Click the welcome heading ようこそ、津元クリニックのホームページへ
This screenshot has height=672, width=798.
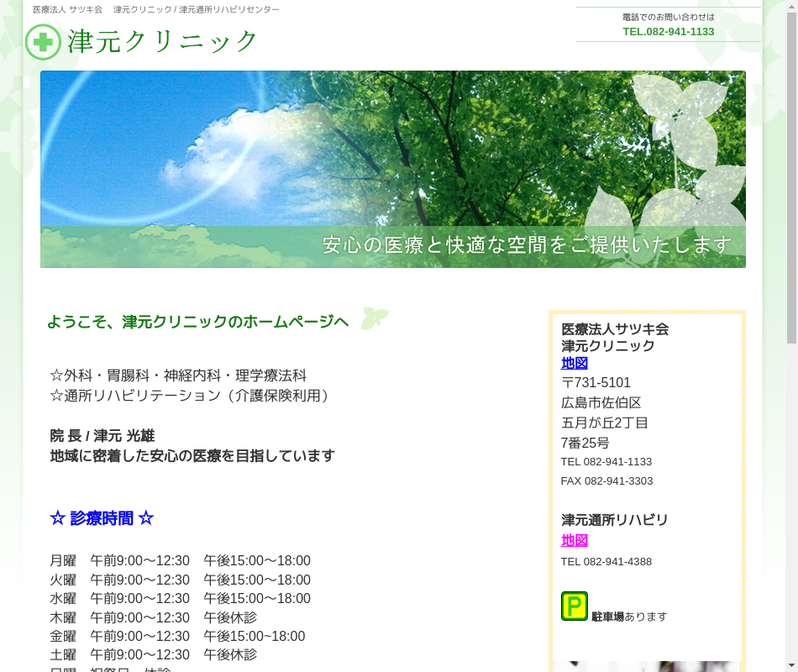(x=197, y=322)
